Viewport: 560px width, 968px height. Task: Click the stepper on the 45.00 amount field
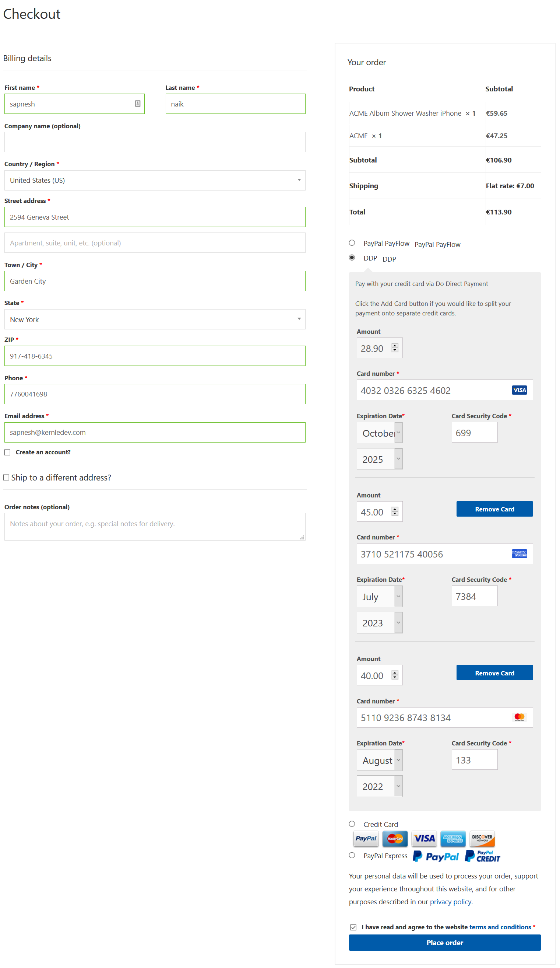395,512
